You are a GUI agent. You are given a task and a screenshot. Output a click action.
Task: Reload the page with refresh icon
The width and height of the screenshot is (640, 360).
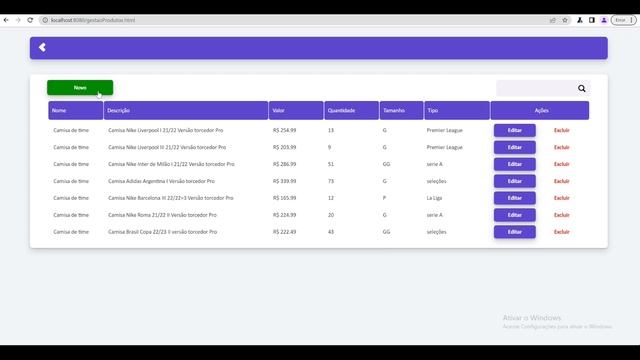(x=30, y=20)
